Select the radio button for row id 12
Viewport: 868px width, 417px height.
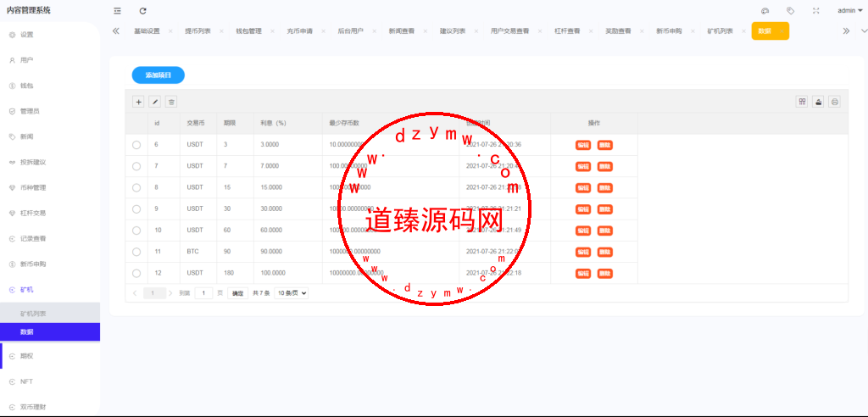click(136, 273)
